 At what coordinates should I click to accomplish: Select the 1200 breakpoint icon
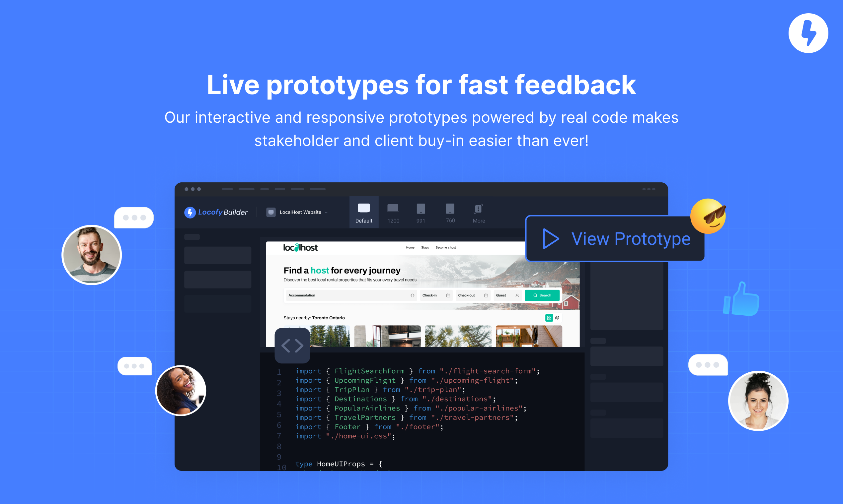393,210
